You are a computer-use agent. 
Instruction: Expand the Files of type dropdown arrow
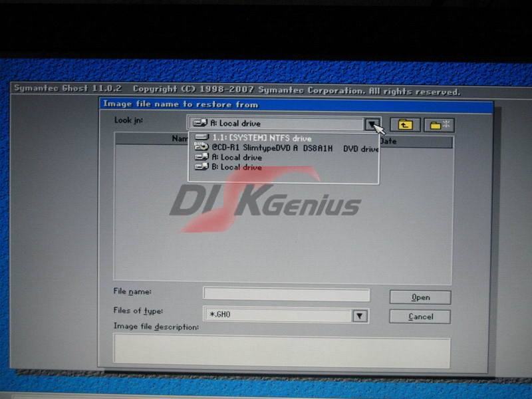point(360,316)
